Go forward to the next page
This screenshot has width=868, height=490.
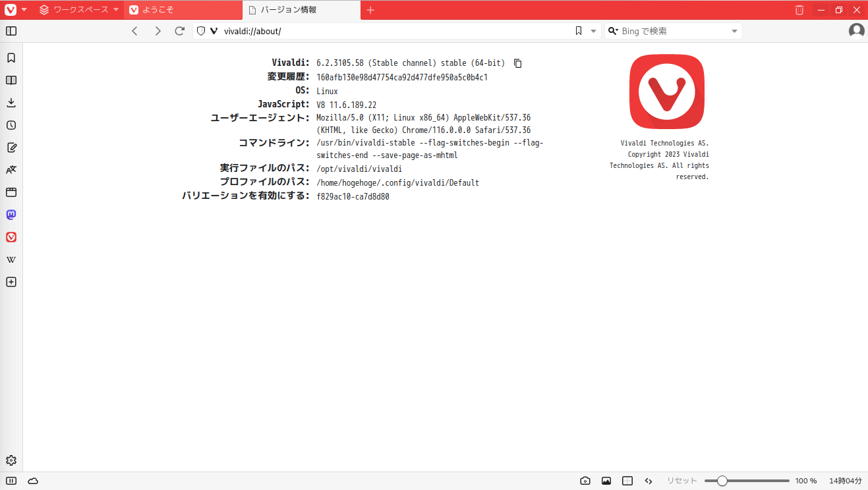pos(157,31)
